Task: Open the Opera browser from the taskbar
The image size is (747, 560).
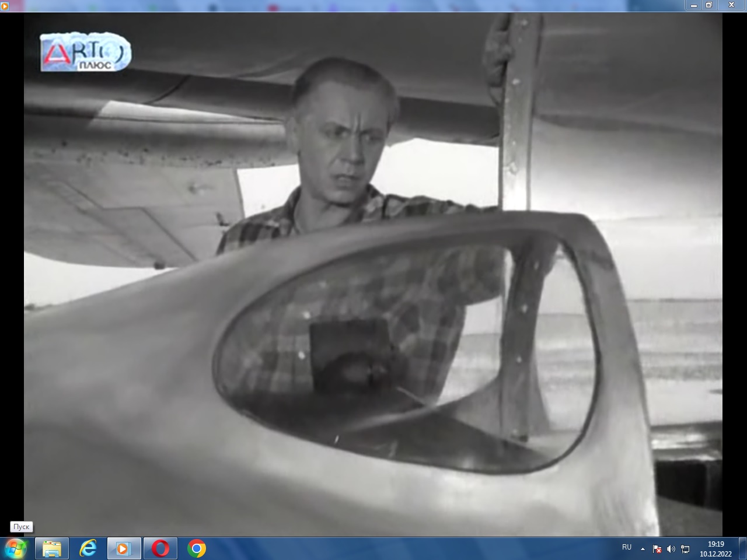Action: point(160,548)
